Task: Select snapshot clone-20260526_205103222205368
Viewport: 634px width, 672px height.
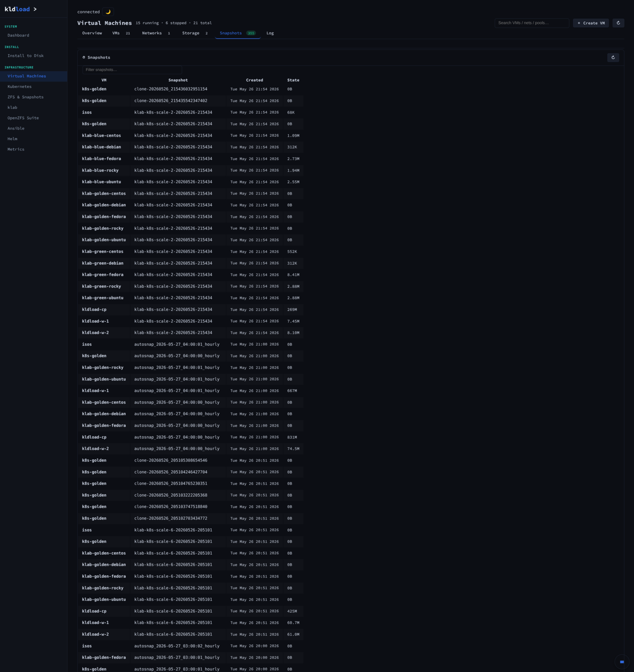Action: click(171, 495)
